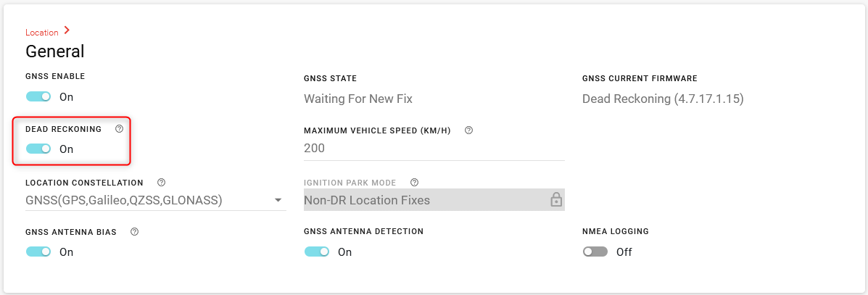Click the Location breadcrumb link

point(42,33)
